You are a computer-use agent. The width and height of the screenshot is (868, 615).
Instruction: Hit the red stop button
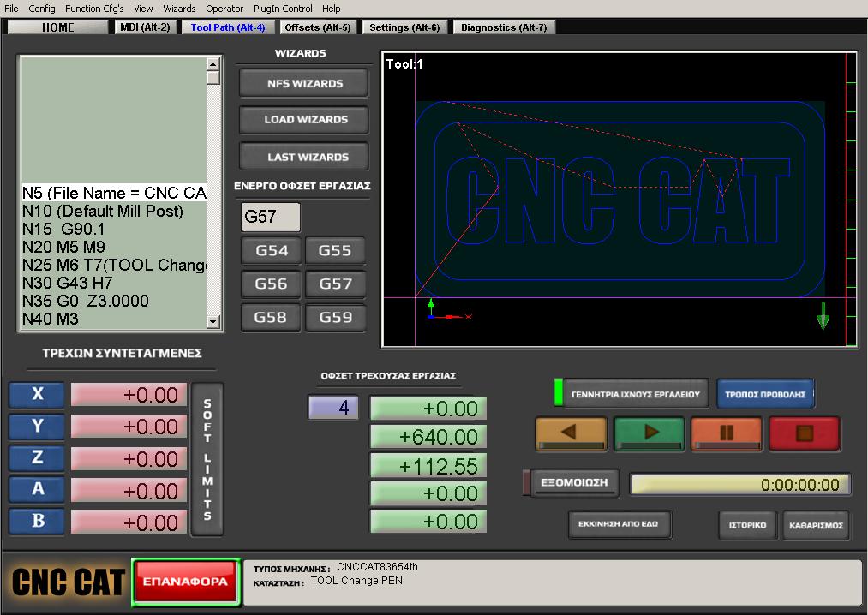click(x=804, y=433)
